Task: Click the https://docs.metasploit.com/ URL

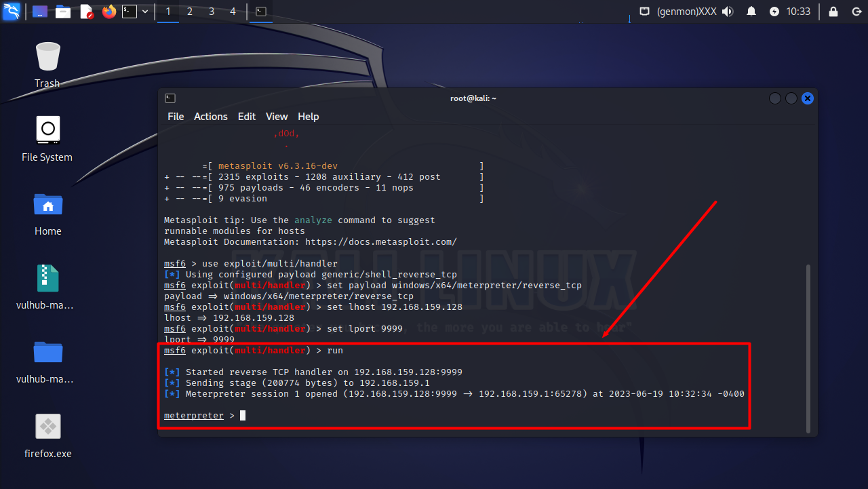Action: [x=381, y=242]
